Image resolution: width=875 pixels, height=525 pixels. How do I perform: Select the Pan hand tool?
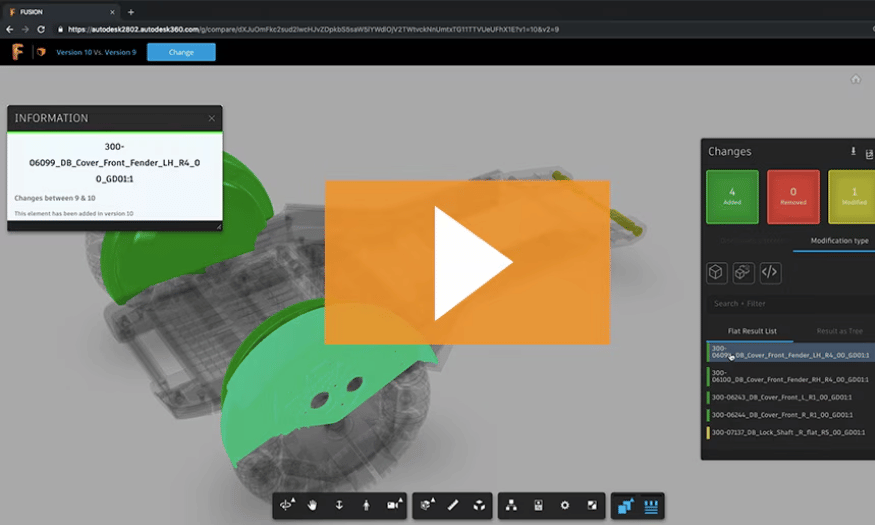(312, 505)
